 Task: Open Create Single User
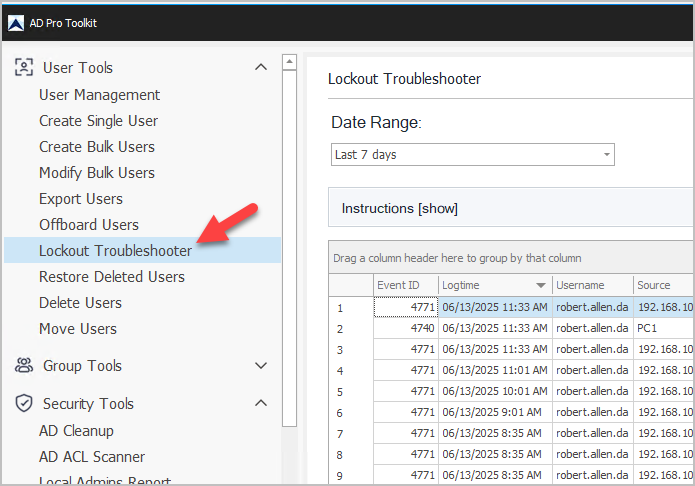pyautogui.click(x=98, y=121)
